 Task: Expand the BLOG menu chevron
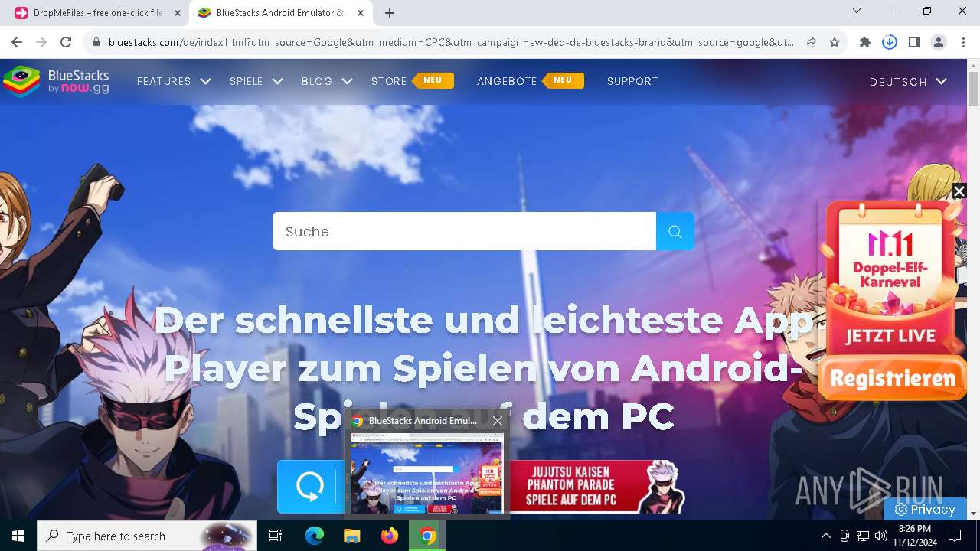point(347,81)
